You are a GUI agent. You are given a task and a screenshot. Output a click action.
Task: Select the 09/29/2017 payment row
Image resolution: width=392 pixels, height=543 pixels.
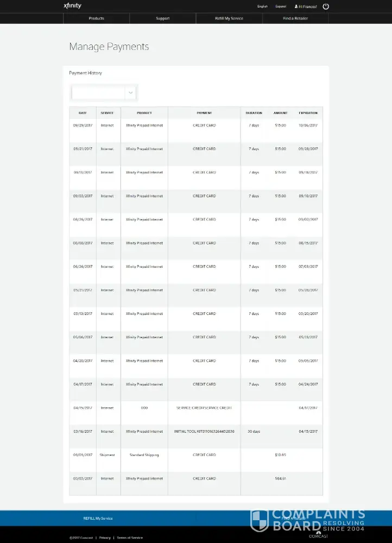(195, 125)
